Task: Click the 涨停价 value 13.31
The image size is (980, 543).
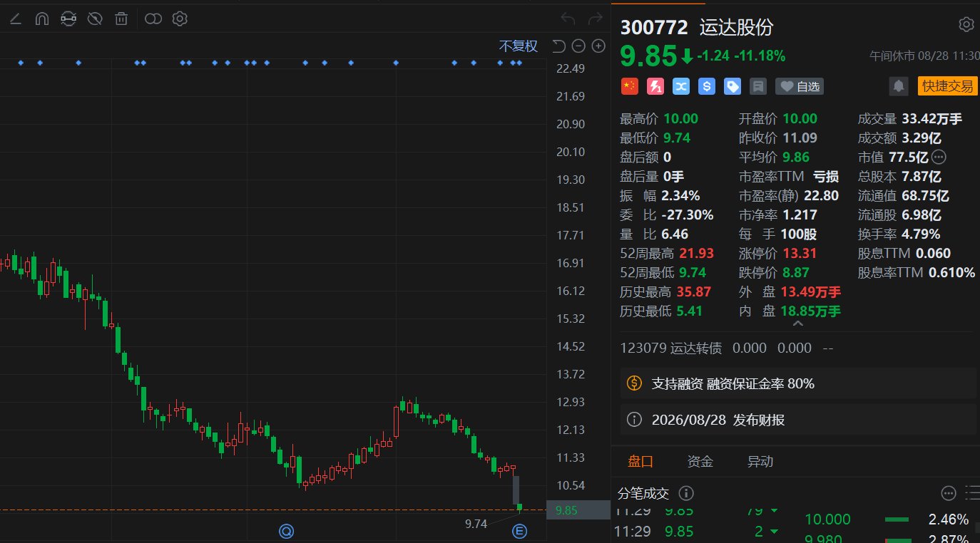Action: point(799,253)
